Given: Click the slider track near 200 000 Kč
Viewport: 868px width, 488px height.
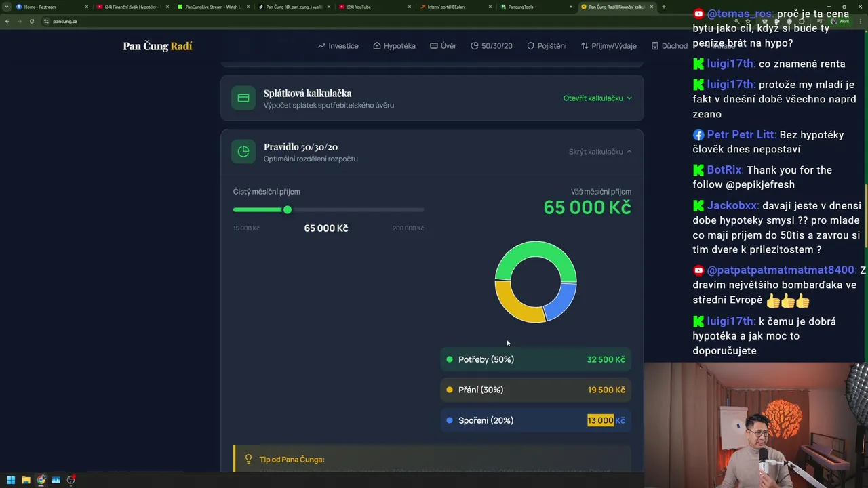Looking at the screenshot, I should coord(420,210).
